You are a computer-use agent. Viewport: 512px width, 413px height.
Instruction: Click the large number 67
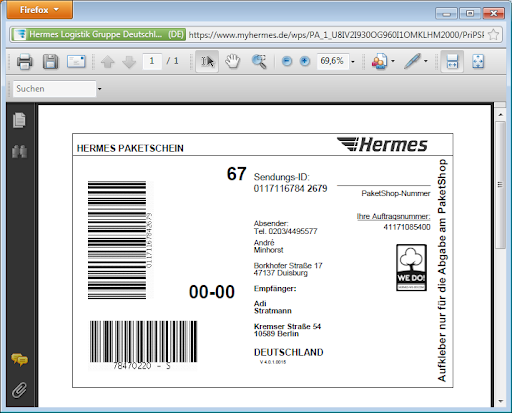click(x=236, y=174)
